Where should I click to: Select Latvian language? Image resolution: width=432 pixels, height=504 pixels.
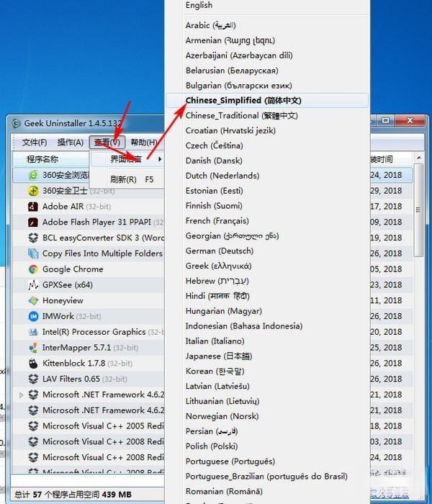267,387
